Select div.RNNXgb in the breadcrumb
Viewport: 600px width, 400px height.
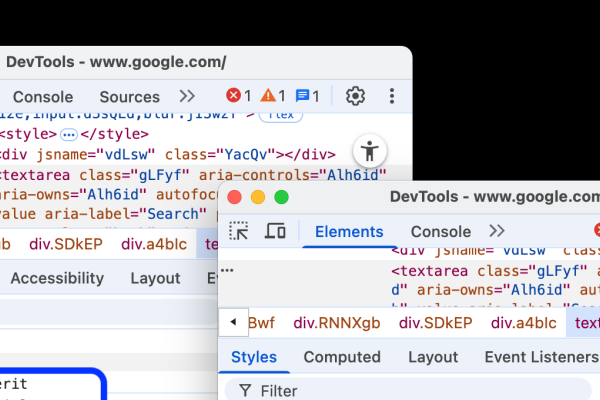(x=337, y=323)
